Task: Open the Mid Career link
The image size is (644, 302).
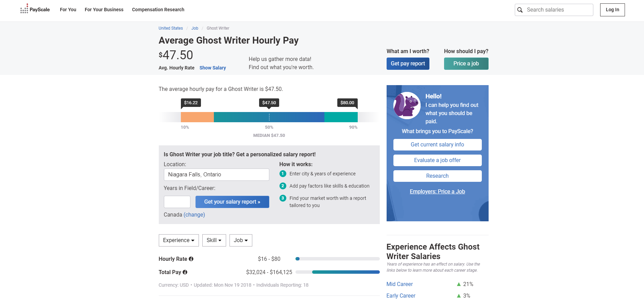Action: 400,284
